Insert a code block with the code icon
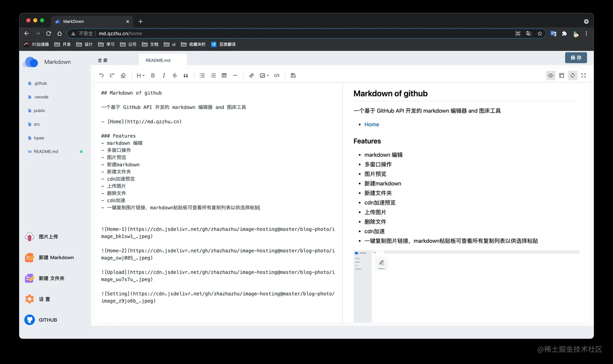The height and width of the screenshot is (364, 613). (x=277, y=75)
